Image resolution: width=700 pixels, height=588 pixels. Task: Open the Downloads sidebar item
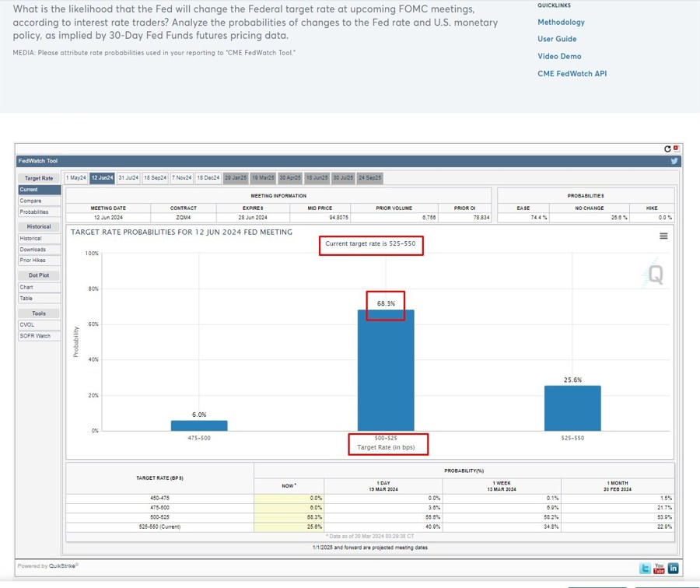(x=40, y=250)
